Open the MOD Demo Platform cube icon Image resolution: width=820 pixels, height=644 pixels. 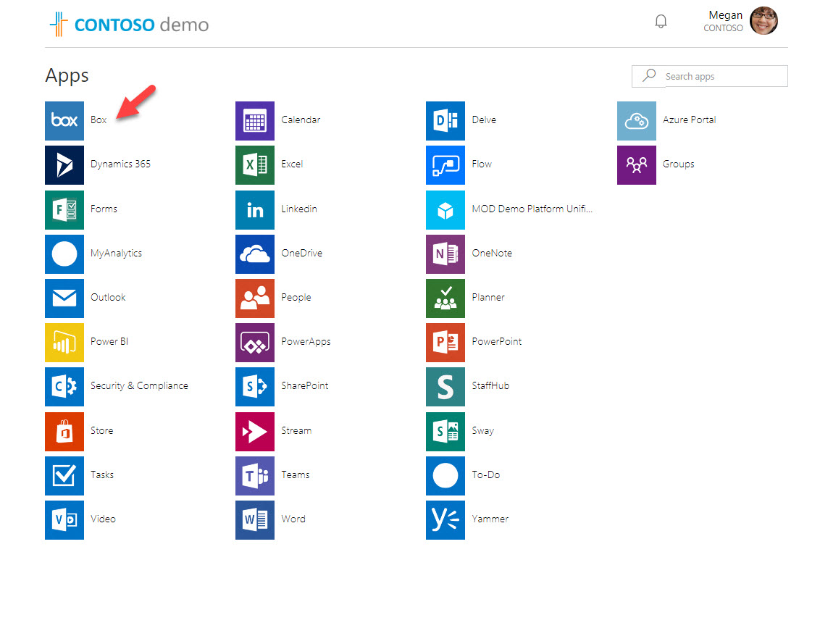pos(445,210)
